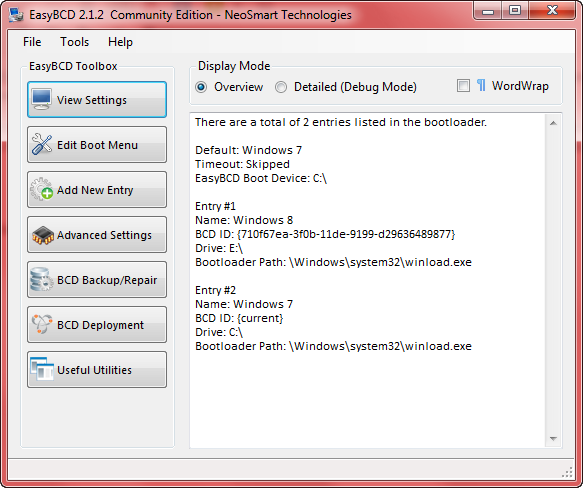The image size is (583, 488).
Task: Click the chip icon for Advanced Settings
Action: [x=43, y=235]
